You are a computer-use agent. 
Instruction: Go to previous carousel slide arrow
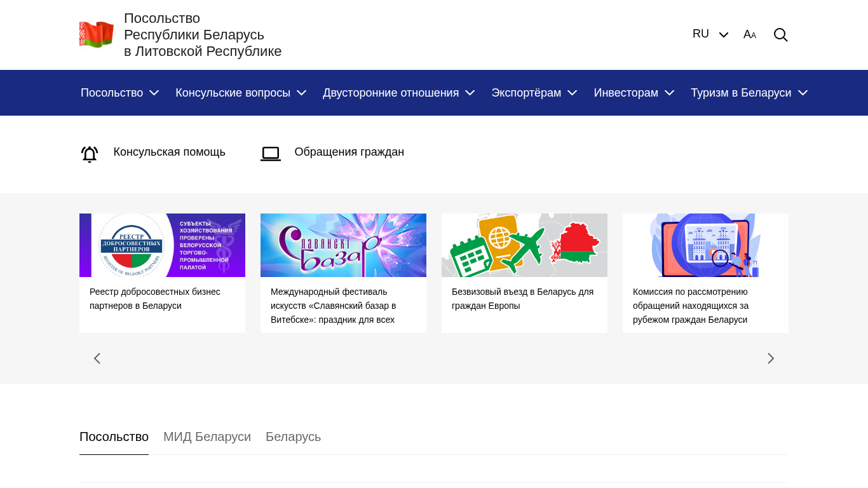pyautogui.click(x=97, y=358)
